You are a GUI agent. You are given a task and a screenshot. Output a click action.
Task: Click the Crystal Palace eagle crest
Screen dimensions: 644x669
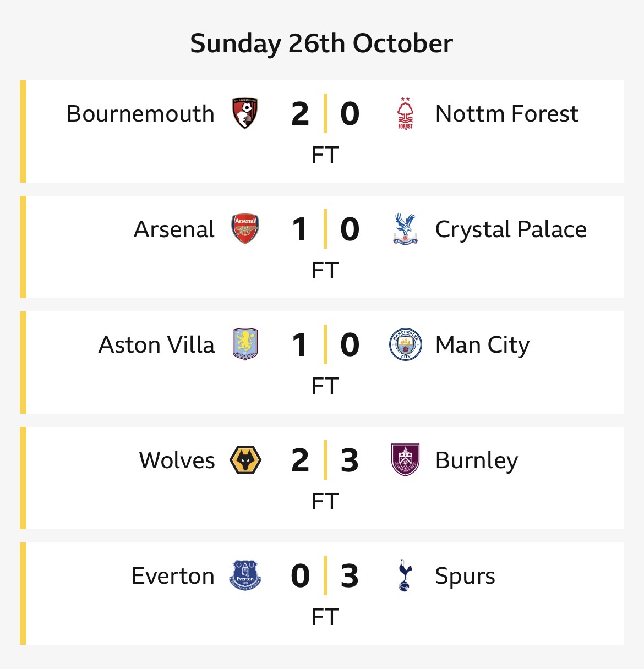[405, 229]
